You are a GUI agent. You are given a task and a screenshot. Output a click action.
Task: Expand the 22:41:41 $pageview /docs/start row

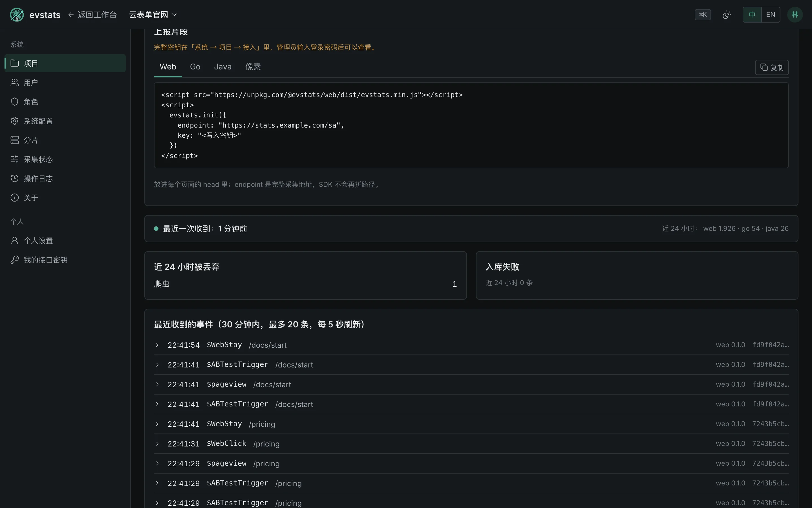pyautogui.click(x=471, y=384)
